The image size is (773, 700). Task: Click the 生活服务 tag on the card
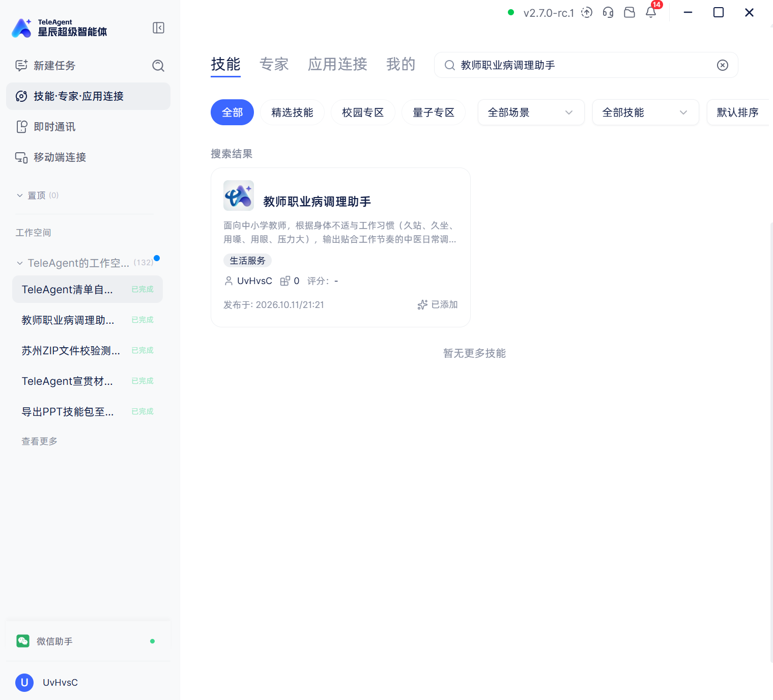247,261
